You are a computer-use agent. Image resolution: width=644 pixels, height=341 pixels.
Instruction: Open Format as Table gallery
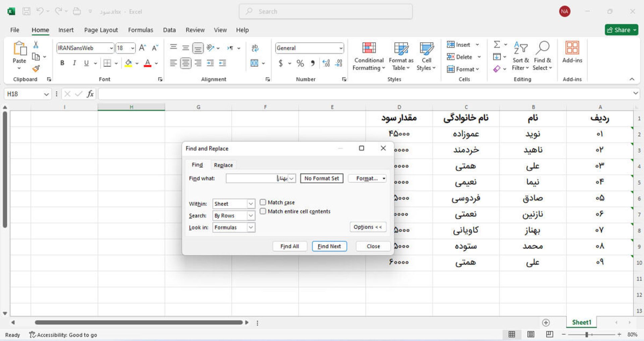click(x=401, y=56)
